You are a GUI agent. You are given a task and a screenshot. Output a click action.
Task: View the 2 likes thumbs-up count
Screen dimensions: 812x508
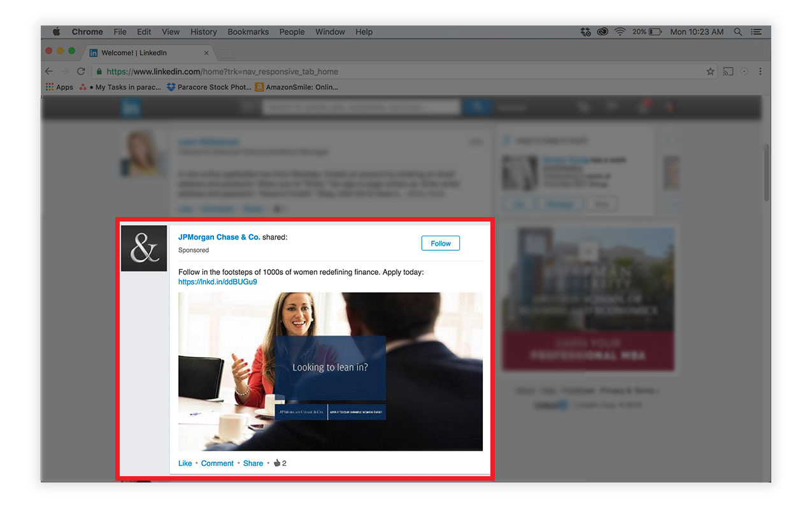280,463
